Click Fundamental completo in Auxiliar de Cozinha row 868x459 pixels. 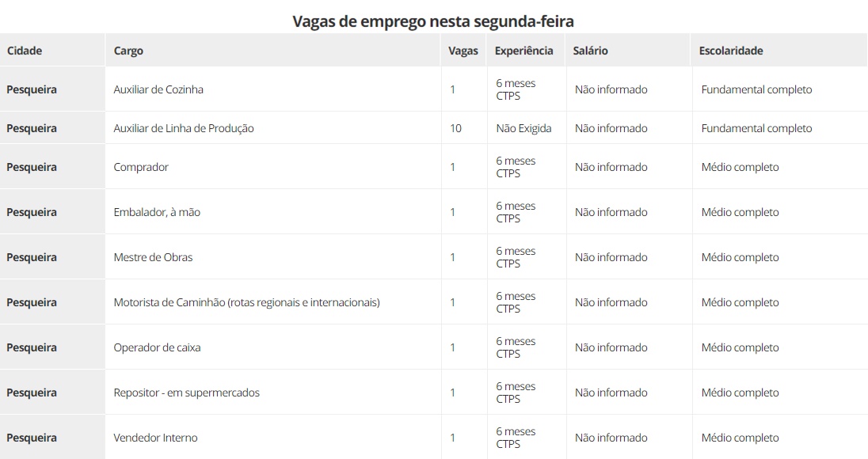pyautogui.click(x=756, y=89)
